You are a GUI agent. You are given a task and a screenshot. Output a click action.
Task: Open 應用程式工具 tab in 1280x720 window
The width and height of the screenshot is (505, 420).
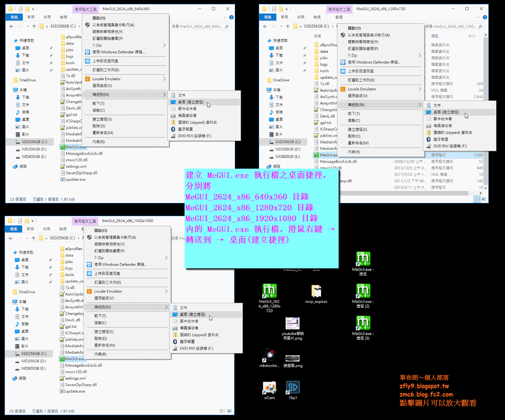[339, 9]
